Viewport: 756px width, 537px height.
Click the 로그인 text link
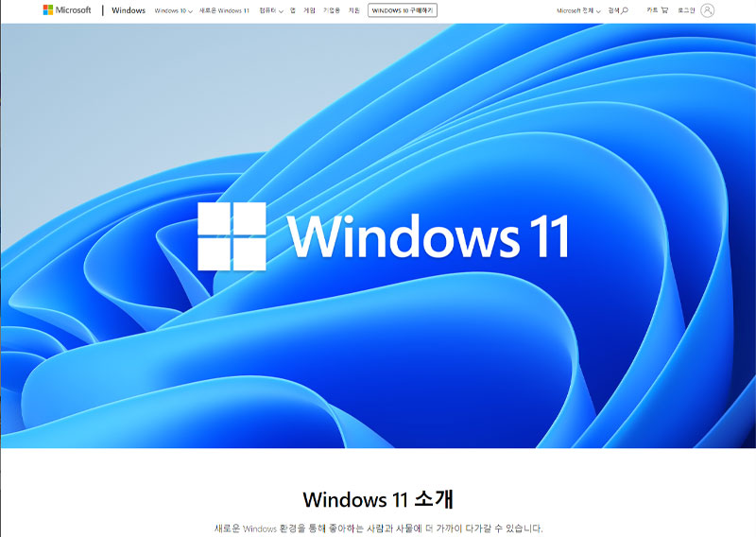coord(686,10)
